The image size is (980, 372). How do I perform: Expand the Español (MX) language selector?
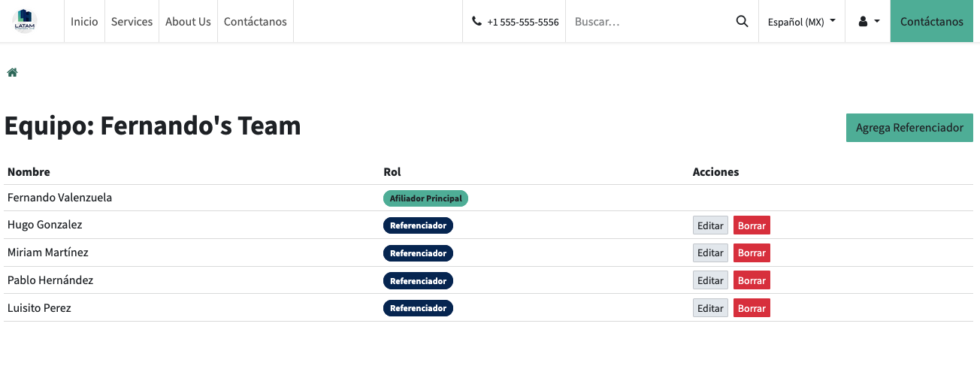point(801,22)
